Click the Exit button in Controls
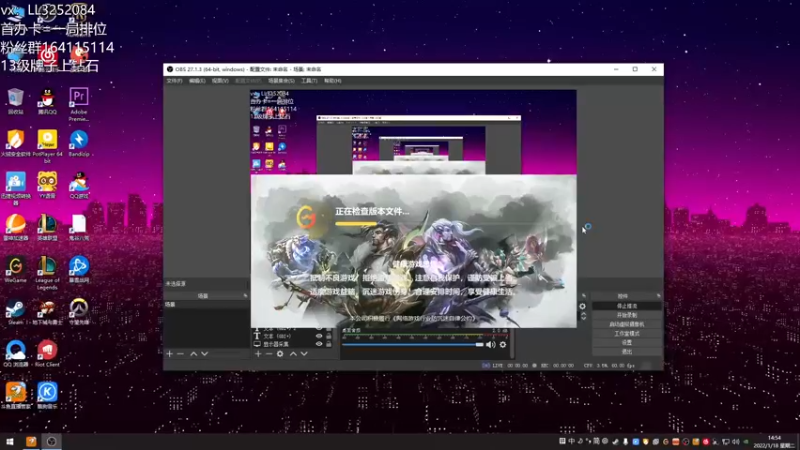The height and width of the screenshot is (450, 800). pos(627,352)
